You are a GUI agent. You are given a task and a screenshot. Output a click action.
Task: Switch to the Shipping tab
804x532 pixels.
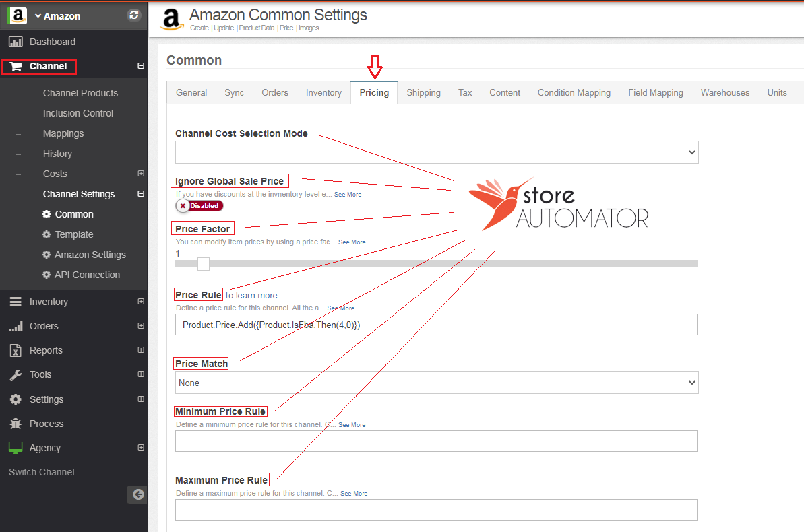pos(423,93)
